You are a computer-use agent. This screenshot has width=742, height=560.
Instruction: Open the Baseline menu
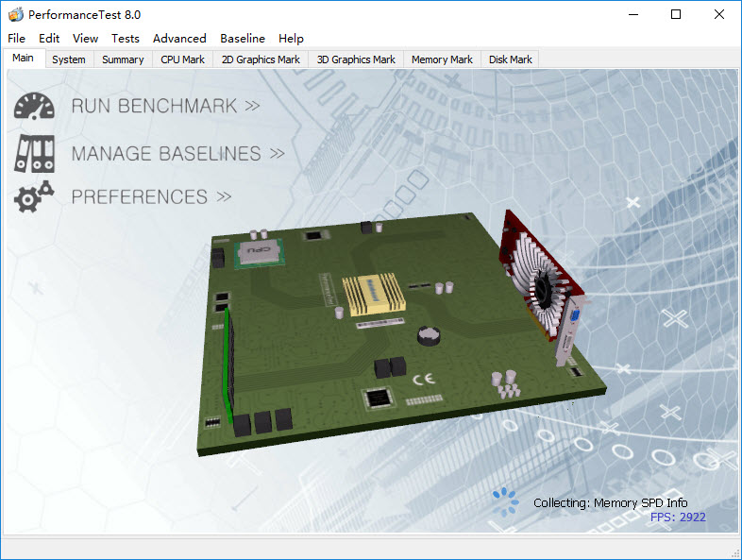[243, 39]
